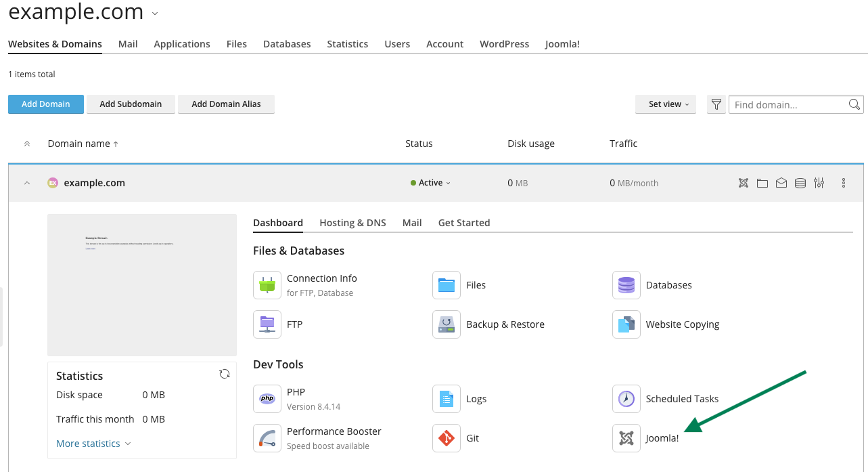
Task: Refresh the Statistics panel
Action: click(225, 374)
